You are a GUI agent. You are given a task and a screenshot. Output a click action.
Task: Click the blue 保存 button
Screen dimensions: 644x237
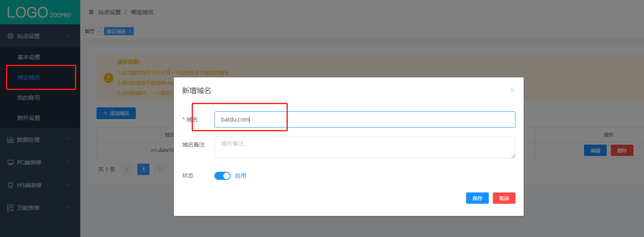[x=477, y=198]
